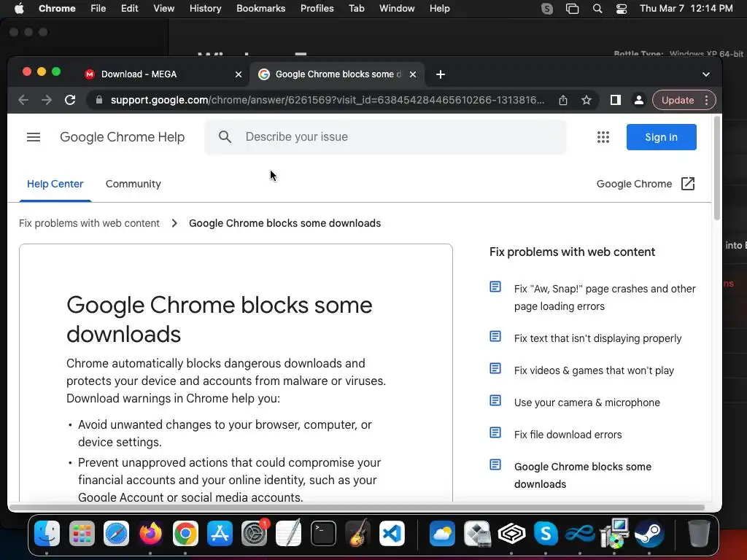Open macOS Control Center
Viewport: 747px width, 560px height.
tap(622, 9)
